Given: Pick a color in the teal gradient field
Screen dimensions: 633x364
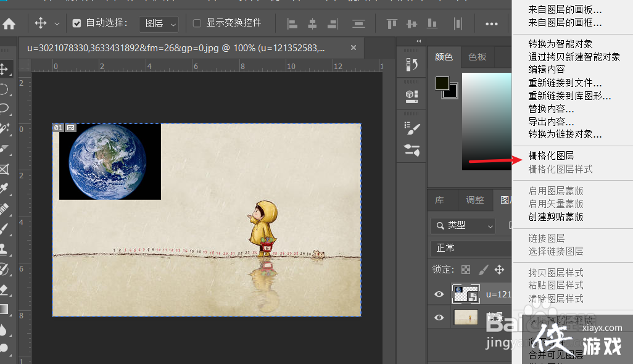Looking at the screenshot, I should click(x=486, y=121).
